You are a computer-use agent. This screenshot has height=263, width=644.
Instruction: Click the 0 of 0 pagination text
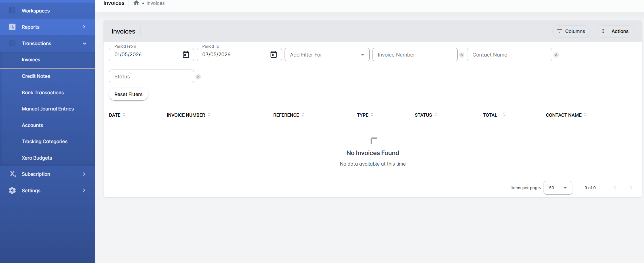[590, 188]
